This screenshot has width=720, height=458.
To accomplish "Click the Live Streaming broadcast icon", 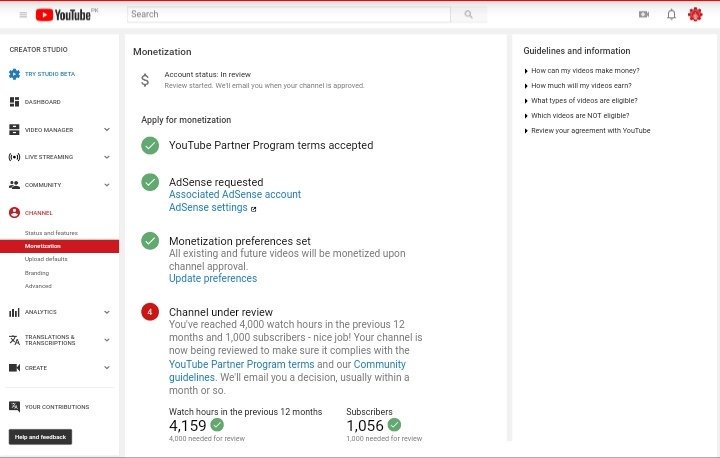I will tap(14, 157).
